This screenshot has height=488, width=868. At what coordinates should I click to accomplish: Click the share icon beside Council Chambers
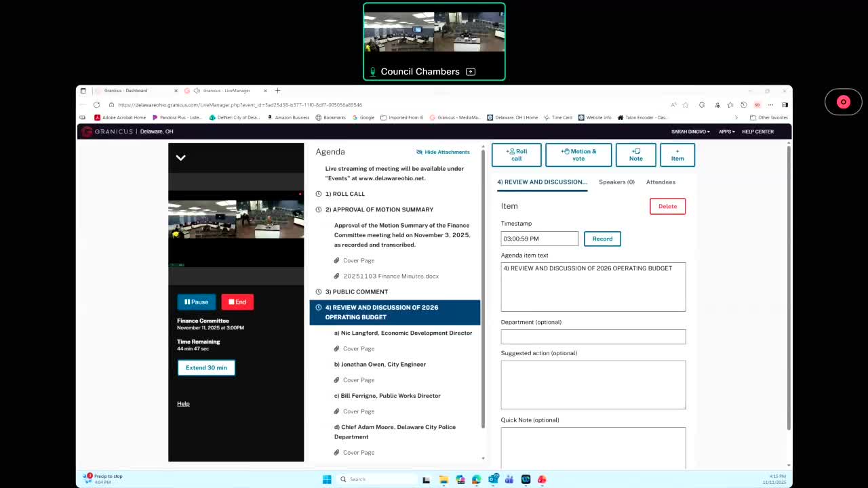point(471,72)
